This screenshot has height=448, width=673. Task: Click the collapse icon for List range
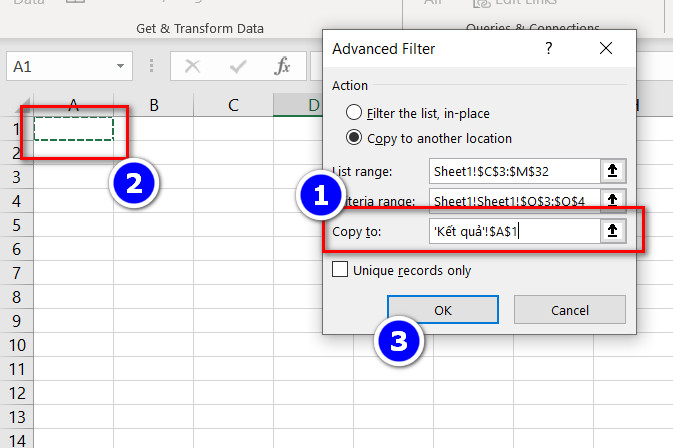[x=614, y=171]
